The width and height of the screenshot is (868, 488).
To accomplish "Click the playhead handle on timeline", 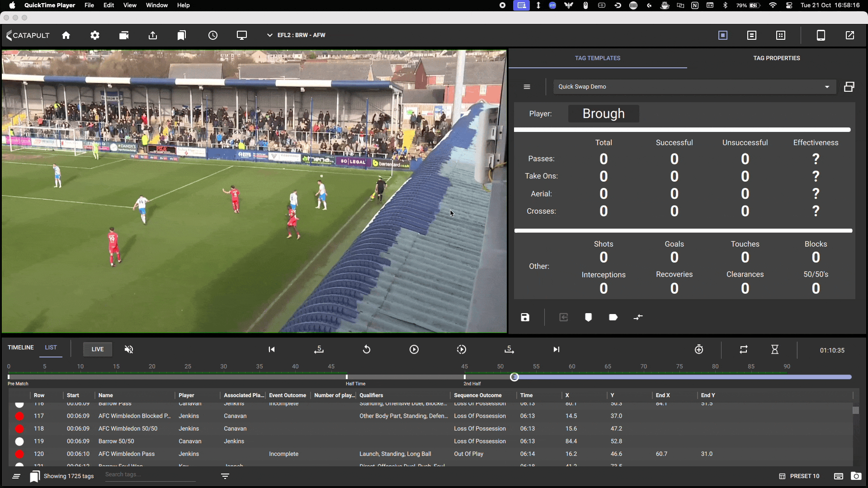I will (x=514, y=377).
